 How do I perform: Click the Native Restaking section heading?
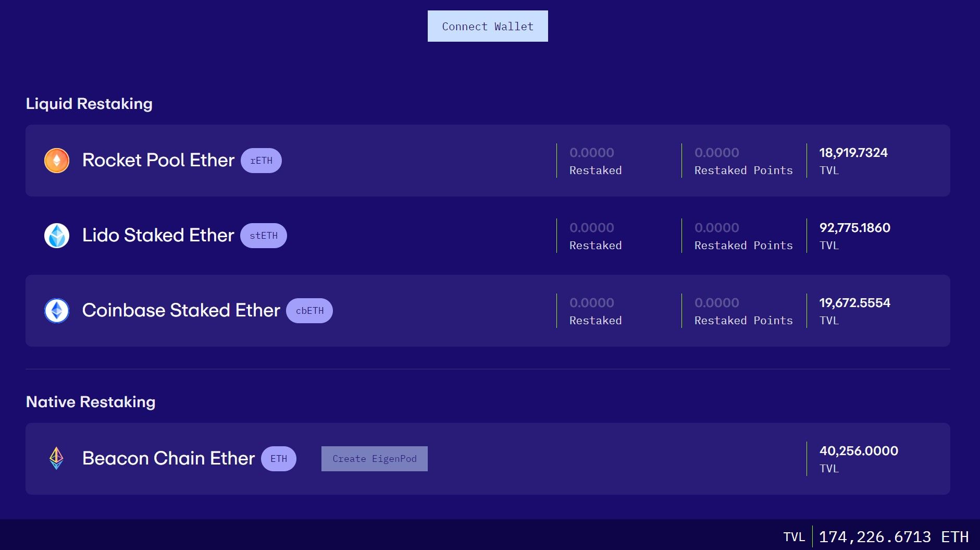tap(91, 401)
